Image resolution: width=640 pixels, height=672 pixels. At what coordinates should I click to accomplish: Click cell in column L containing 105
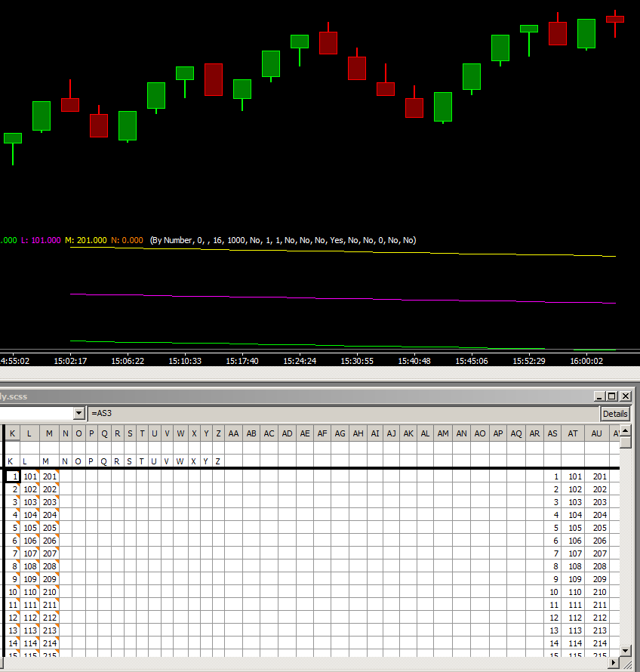tap(30, 528)
